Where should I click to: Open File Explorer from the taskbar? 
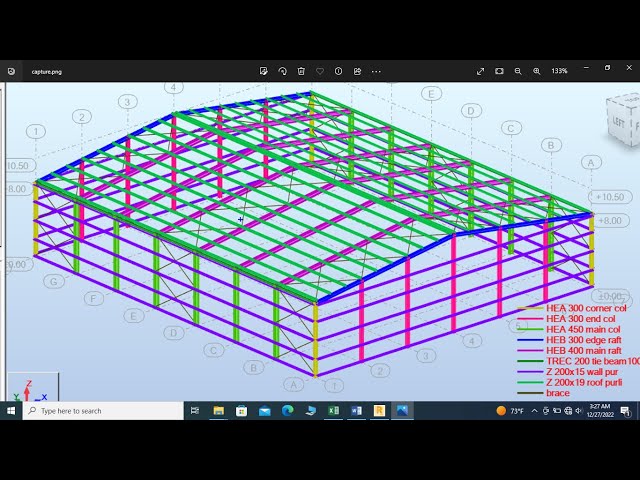pos(219,411)
